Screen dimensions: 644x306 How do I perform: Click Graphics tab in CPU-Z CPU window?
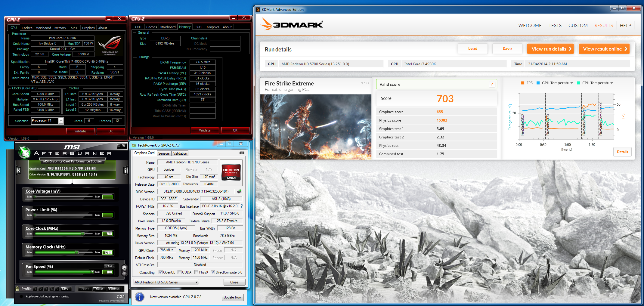[x=88, y=28]
